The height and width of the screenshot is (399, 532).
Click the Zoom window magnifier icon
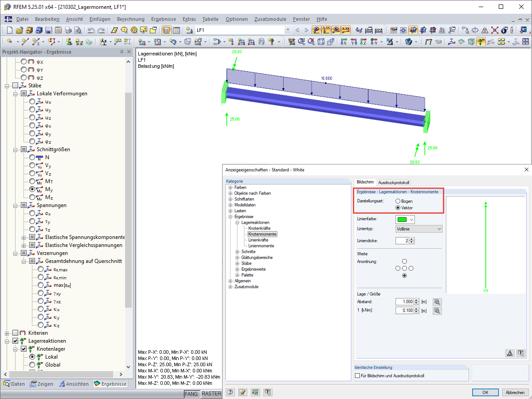301,42
